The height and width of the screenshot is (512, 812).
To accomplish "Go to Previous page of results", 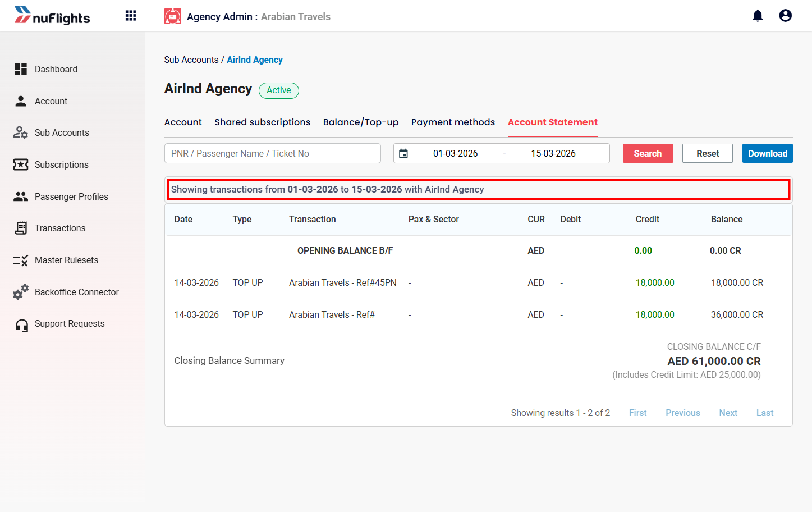I will coord(683,413).
